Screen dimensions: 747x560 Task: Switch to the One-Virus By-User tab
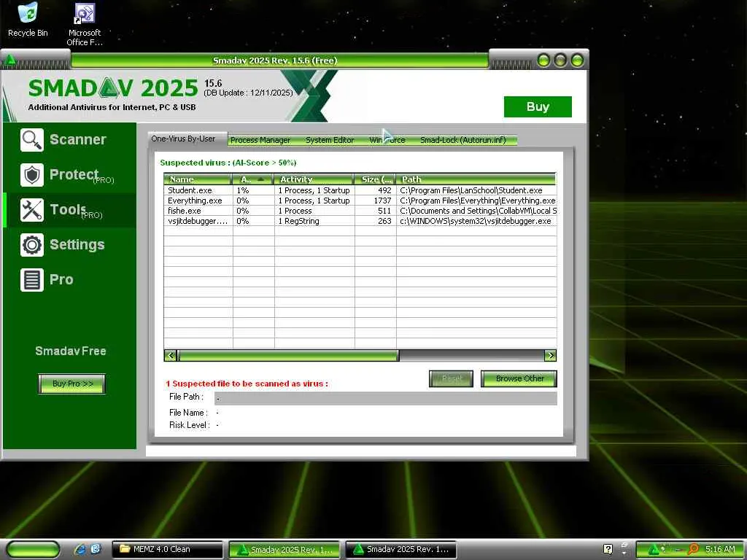point(183,139)
